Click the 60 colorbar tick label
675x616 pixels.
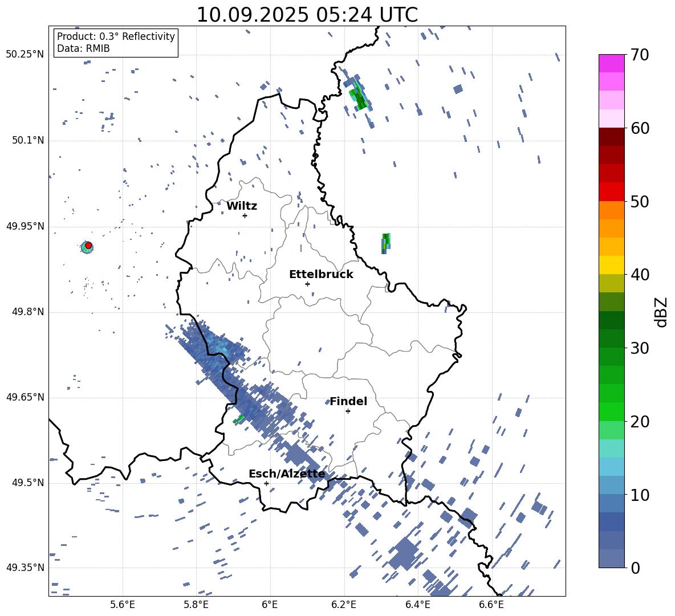(640, 128)
